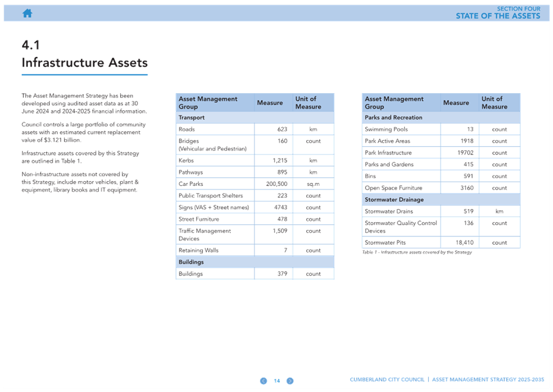Click the Signs value 4743
The width and height of the screenshot is (553, 392).
pos(281,207)
